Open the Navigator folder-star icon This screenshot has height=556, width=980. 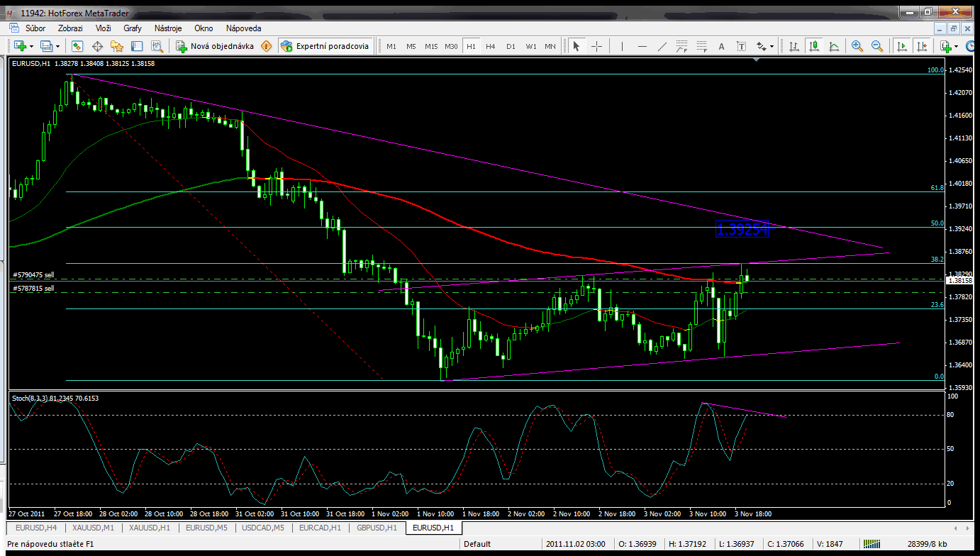tap(117, 46)
